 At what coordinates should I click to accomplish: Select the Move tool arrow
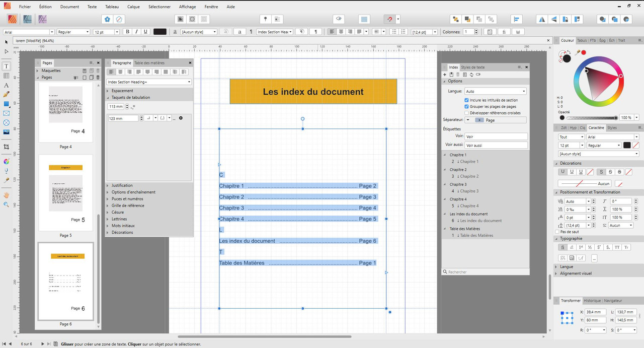[x=7, y=42]
